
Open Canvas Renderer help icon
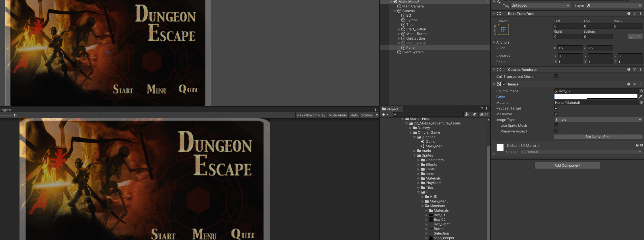[629, 69]
